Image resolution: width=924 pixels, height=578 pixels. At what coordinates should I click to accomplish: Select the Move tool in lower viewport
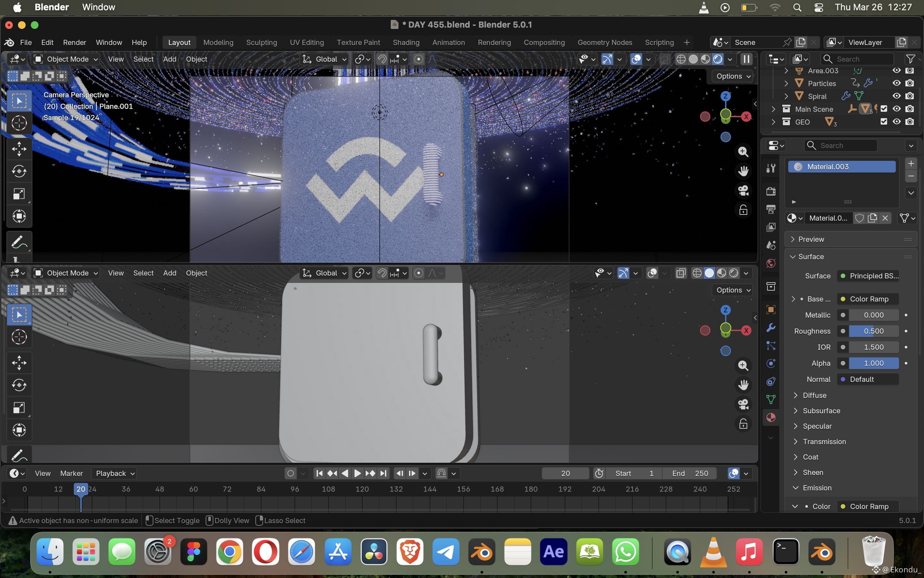[x=19, y=363]
